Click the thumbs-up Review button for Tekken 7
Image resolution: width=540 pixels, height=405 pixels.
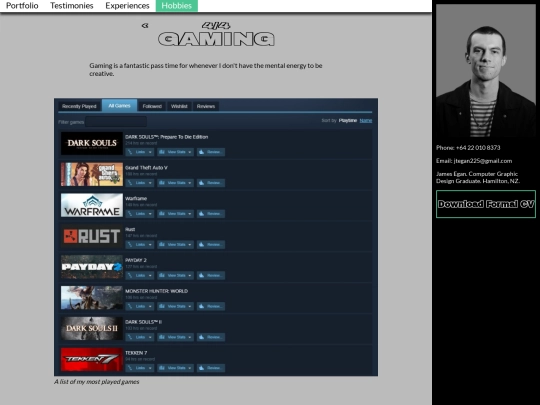[211, 368]
